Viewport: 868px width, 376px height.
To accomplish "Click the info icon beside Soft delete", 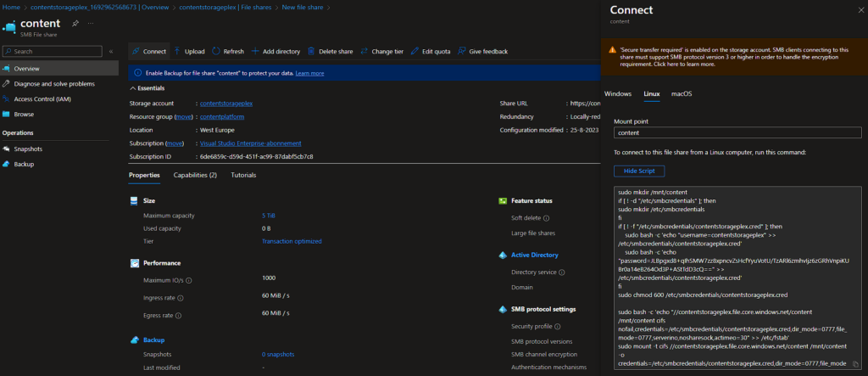I will 546,218.
